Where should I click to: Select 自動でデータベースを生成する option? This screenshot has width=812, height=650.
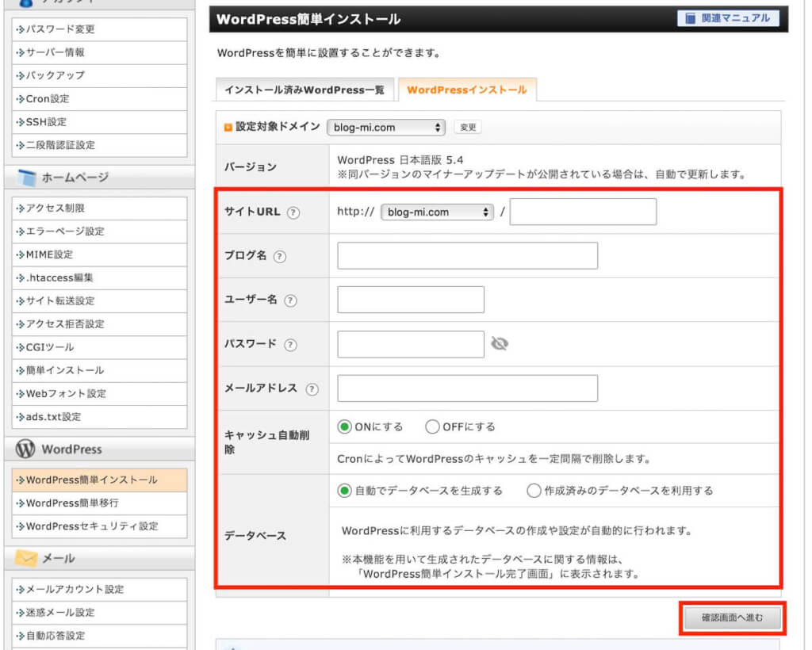[344, 491]
